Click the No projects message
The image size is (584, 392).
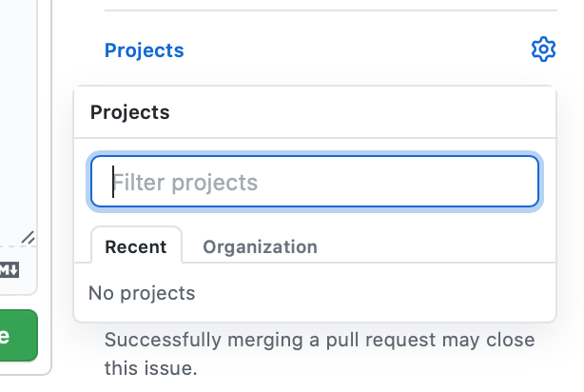click(142, 293)
